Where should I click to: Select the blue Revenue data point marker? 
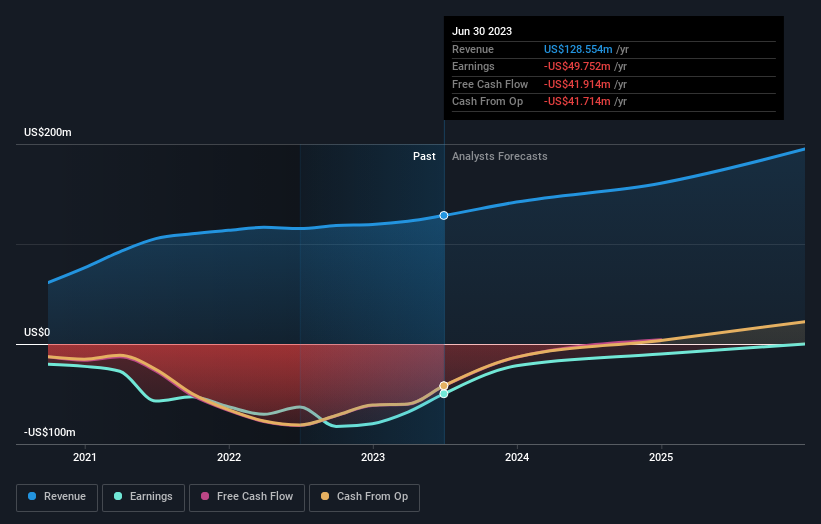point(444,216)
